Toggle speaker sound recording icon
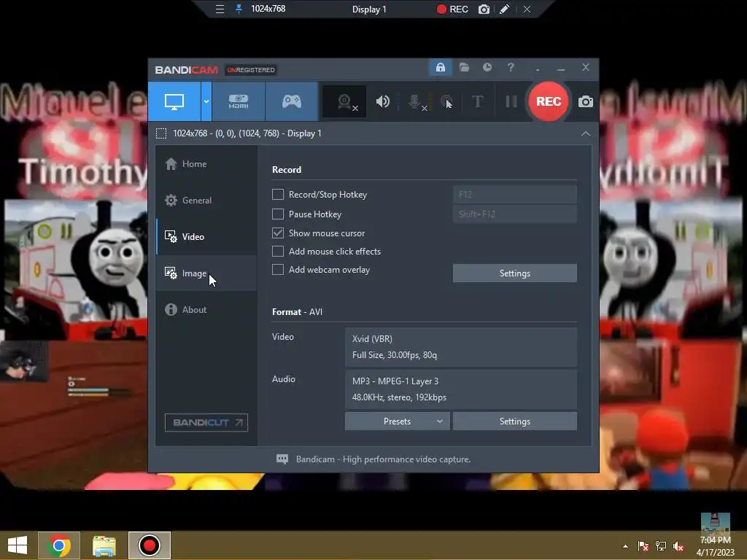Screen dimensions: 747x560 point(382,101)
